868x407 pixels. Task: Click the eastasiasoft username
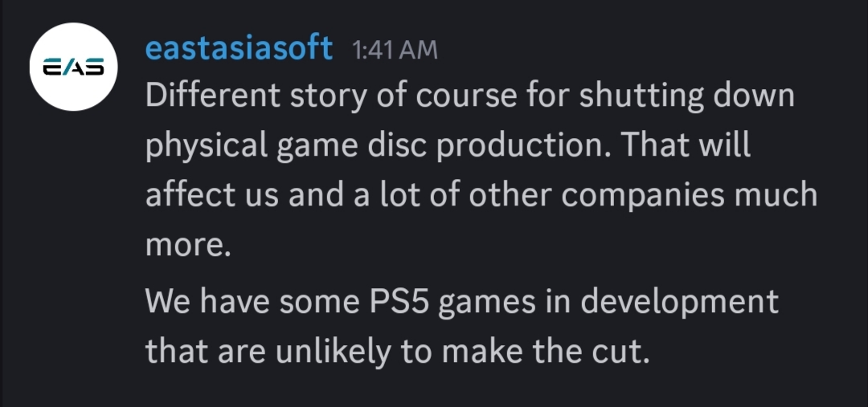239,48
